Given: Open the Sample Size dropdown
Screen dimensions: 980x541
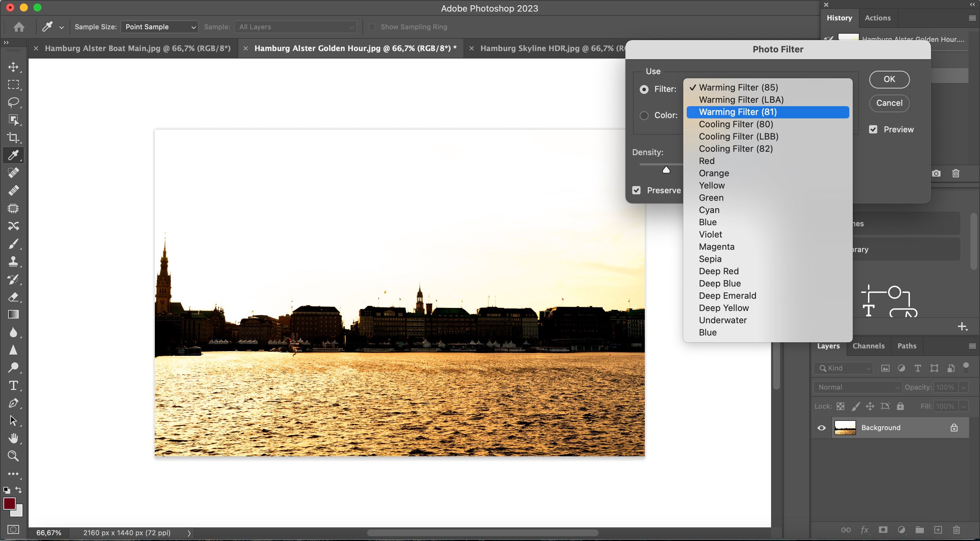Looking at the screenshot, I should pos(159,27).
